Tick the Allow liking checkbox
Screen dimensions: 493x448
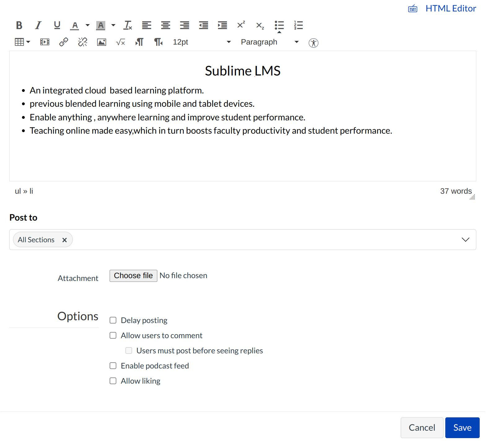(113, 381)
